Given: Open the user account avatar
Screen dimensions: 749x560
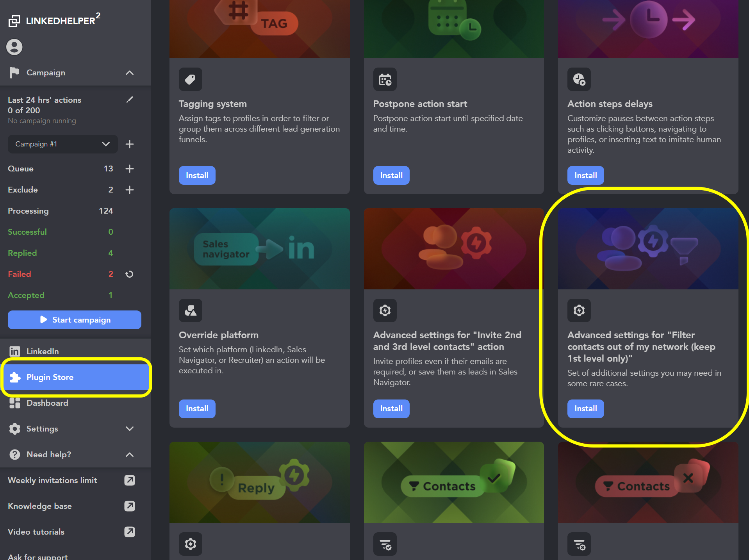Looking at the screenshot, I should pyautogui.click(x=14, y=47).
